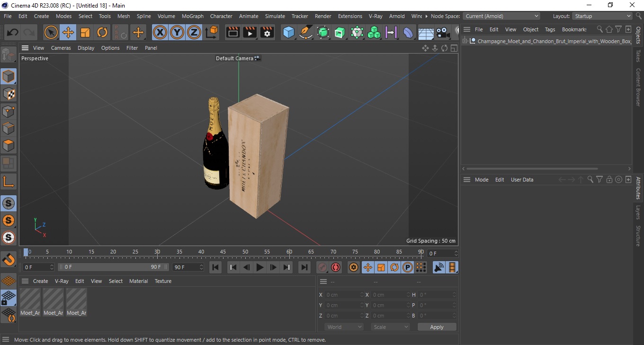Open viewport hamburger menu
This screenshot has height=345, width=644.
(25, 48)
